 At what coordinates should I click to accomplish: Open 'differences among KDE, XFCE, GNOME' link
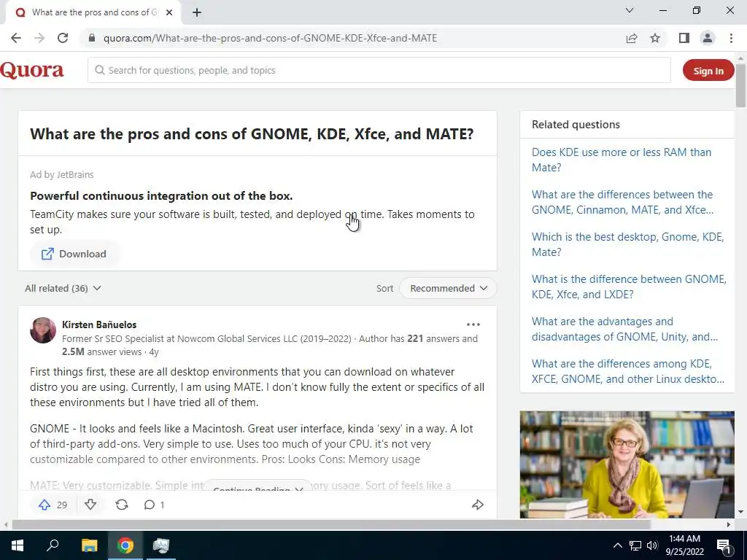(628, 371)
